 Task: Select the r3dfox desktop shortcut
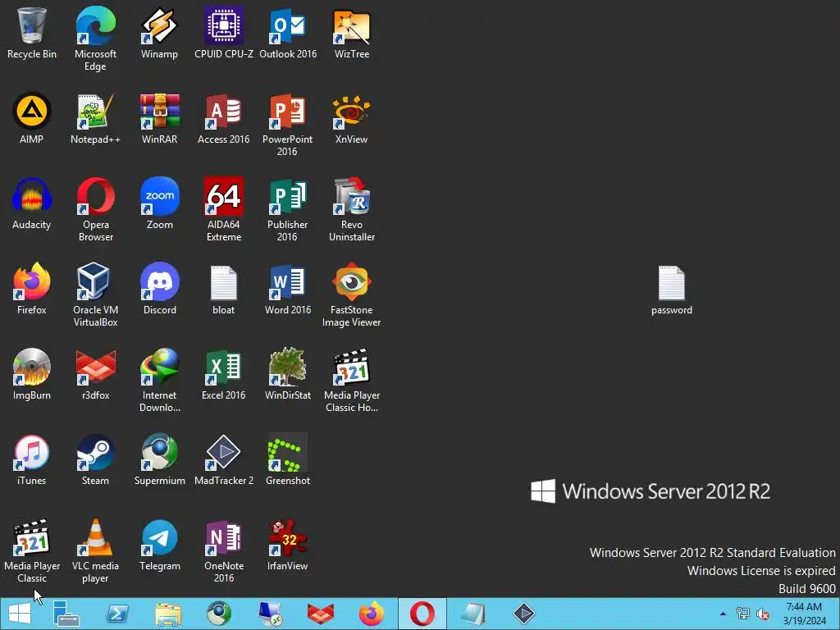click(x=95, y=374)
